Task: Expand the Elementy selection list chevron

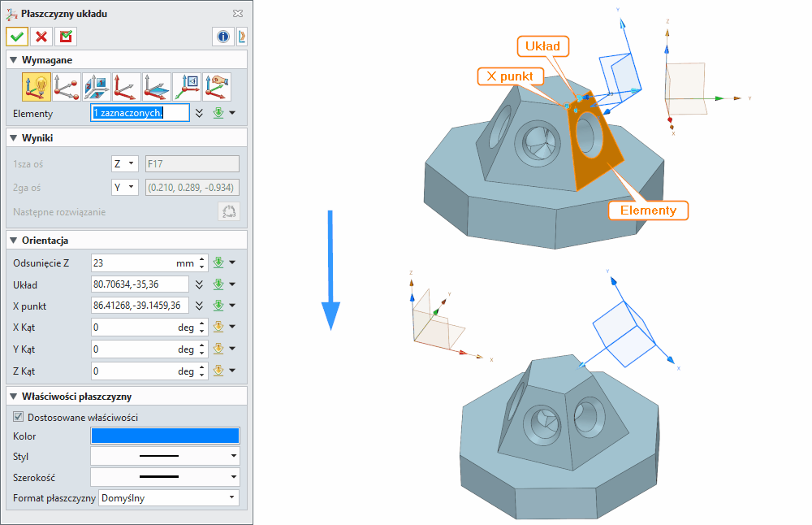Action: pyautogui.click(x=200, y=113)
